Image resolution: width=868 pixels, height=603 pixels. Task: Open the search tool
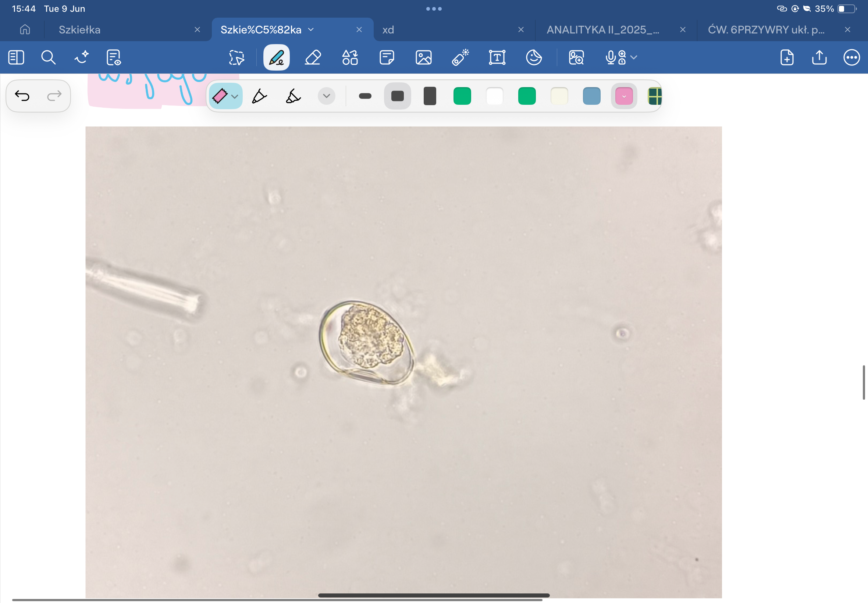(49, 57)
